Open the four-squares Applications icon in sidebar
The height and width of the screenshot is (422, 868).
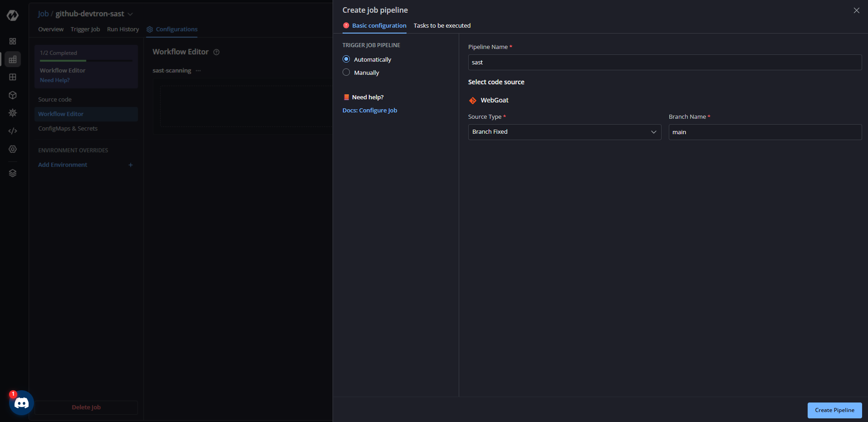(13, 41)
